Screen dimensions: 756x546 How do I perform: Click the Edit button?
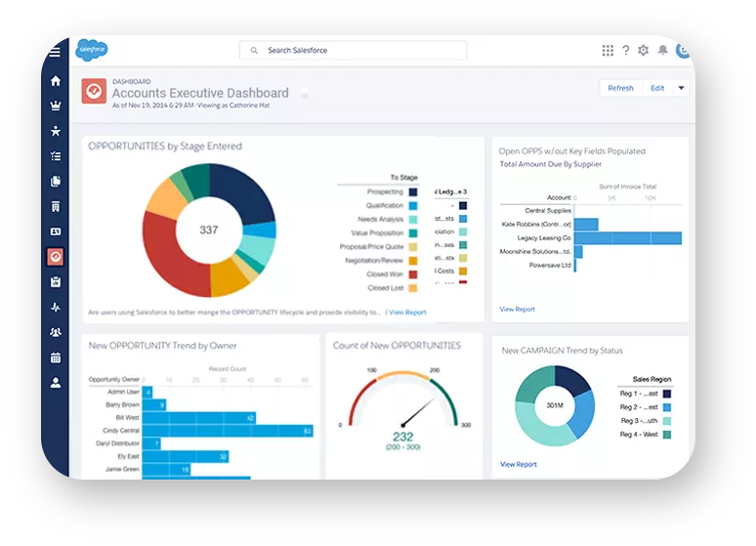tap(657, 88)
